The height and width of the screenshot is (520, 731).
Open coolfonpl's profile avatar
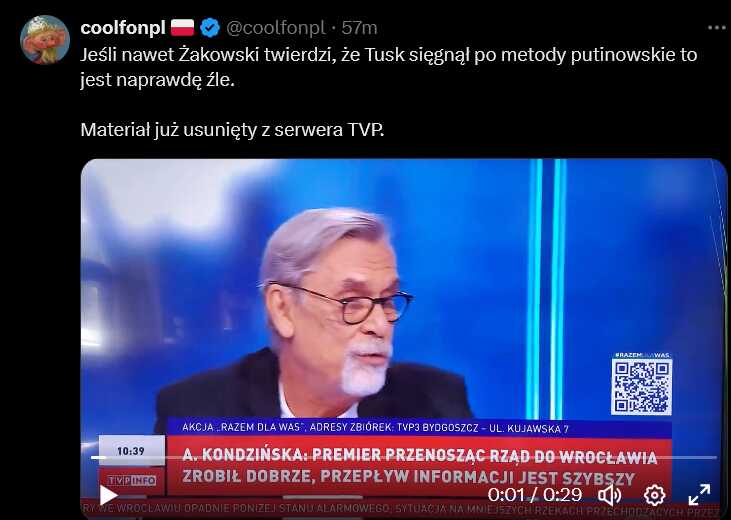[x=45, y=39]
